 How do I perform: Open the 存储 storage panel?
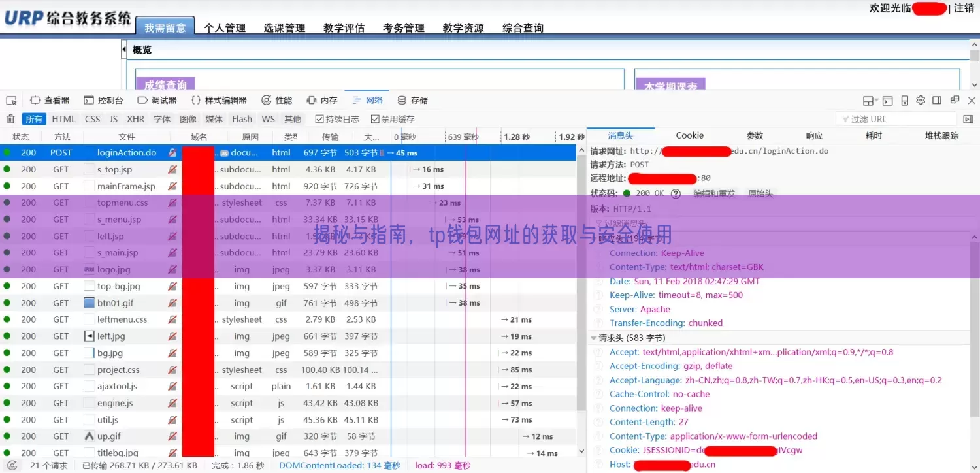pos(413,101)
